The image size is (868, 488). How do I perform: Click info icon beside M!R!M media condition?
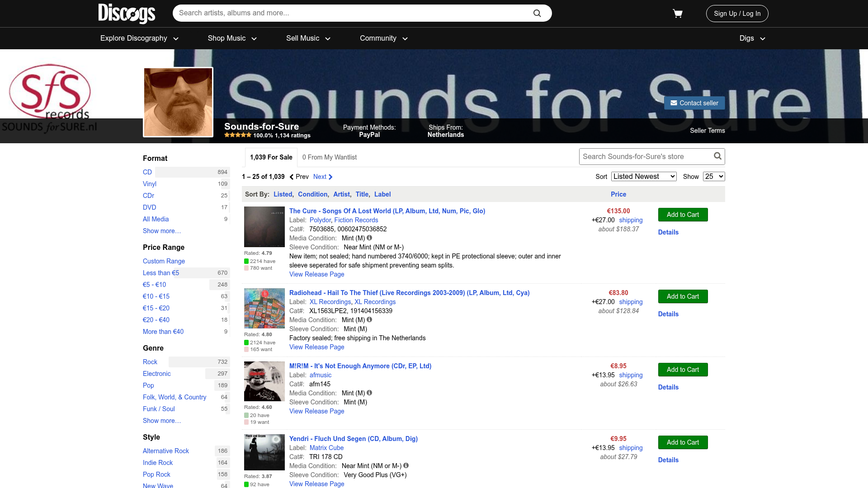(x=369, y=393)
